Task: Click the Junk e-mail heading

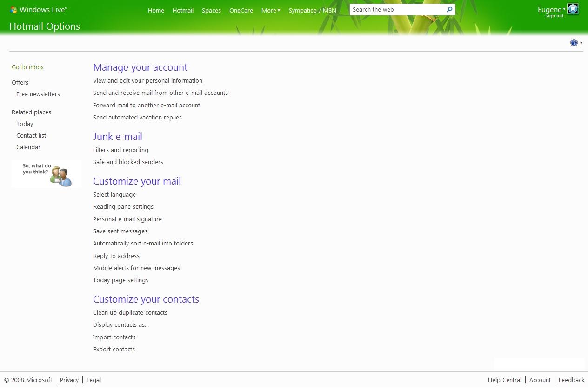Action: coord(118,136)
